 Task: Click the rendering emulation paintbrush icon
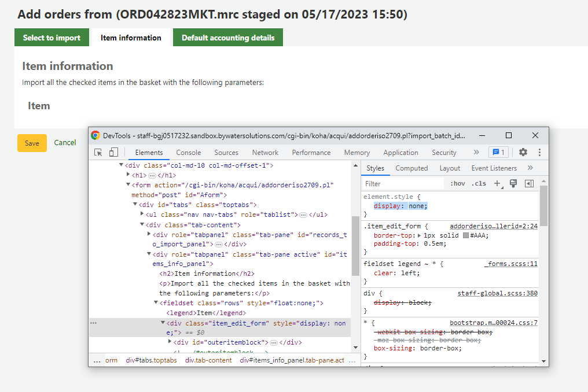click(513, 184)
